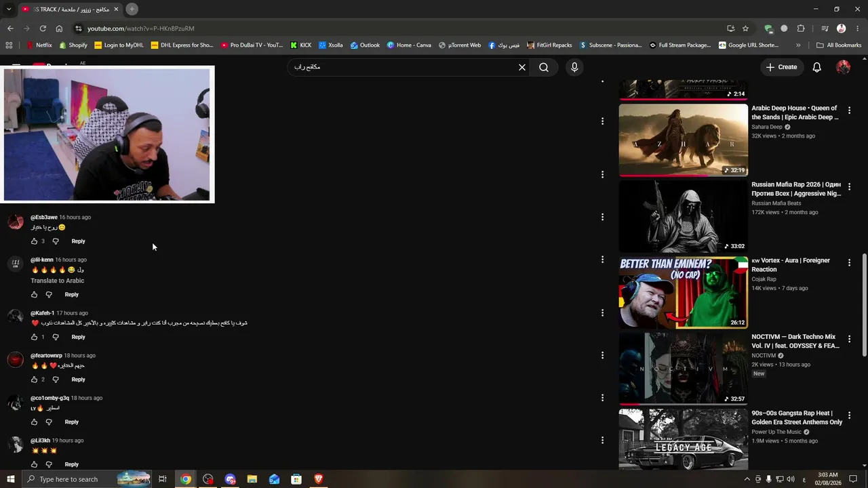Open Microsoft Store from the taskbar

click(296, 479)
